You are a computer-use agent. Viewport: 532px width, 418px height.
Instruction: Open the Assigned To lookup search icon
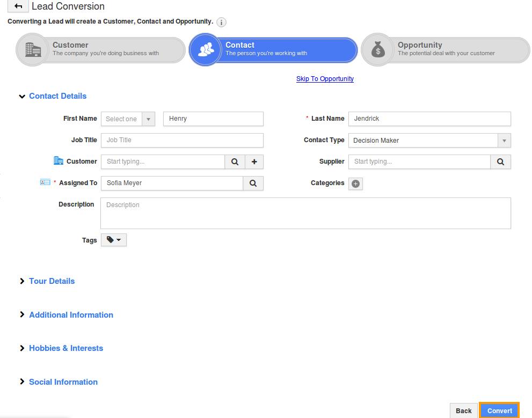pos(252,183)
